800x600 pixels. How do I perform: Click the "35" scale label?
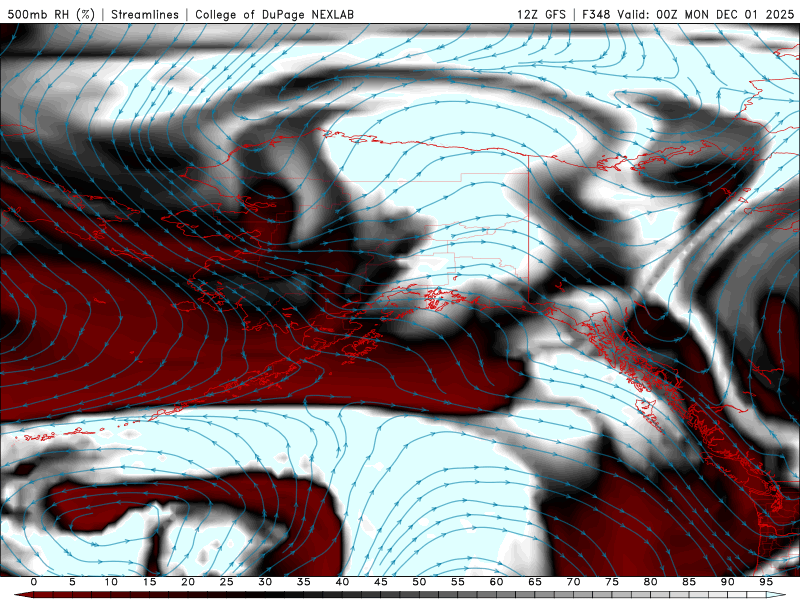coord(304,582)
